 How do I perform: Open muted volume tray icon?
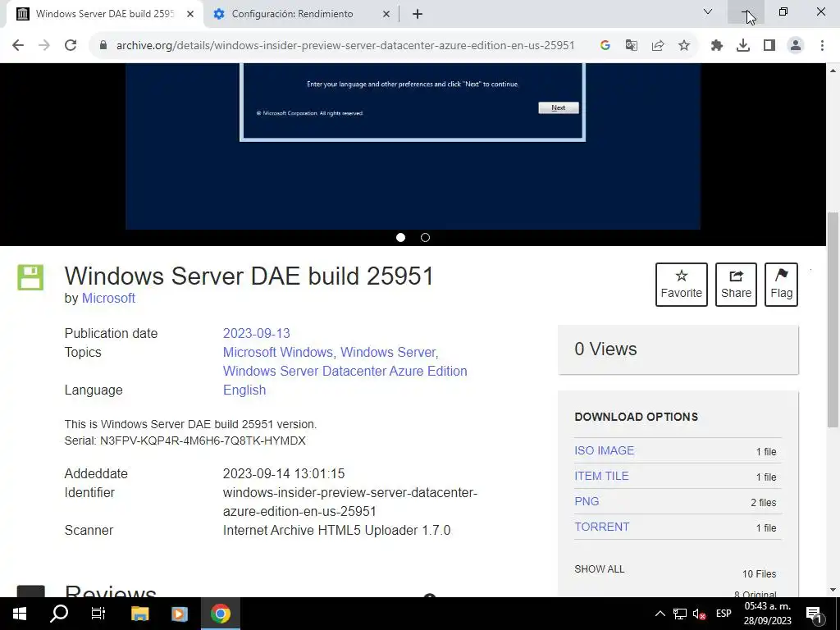(x=699, y=614)
